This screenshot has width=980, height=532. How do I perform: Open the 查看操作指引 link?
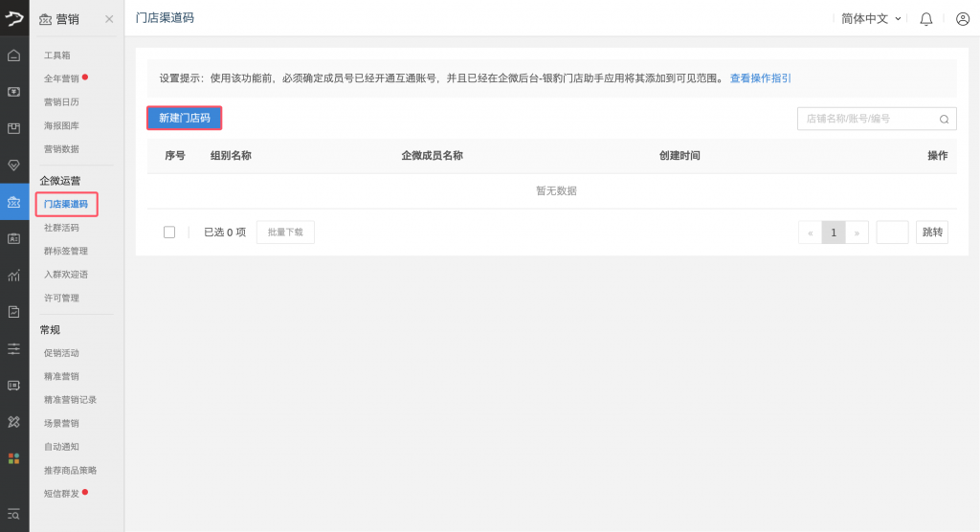(x=760, y=78)
